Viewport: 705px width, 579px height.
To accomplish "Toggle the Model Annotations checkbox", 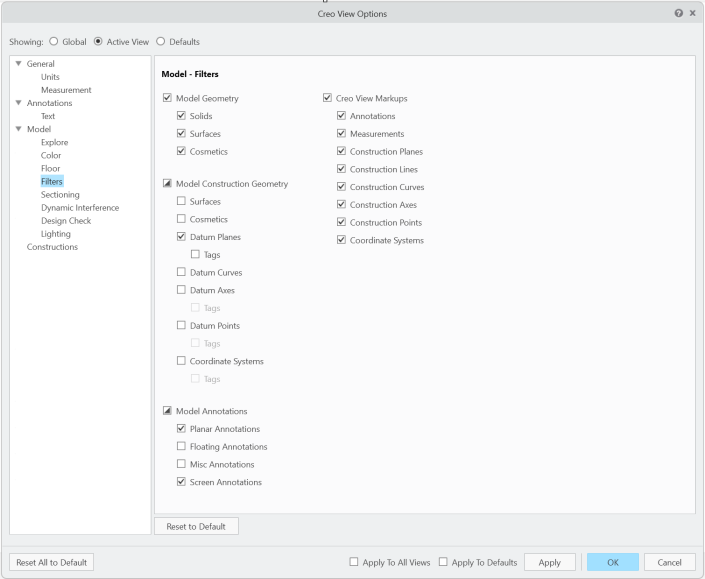I will coord(167,410).
